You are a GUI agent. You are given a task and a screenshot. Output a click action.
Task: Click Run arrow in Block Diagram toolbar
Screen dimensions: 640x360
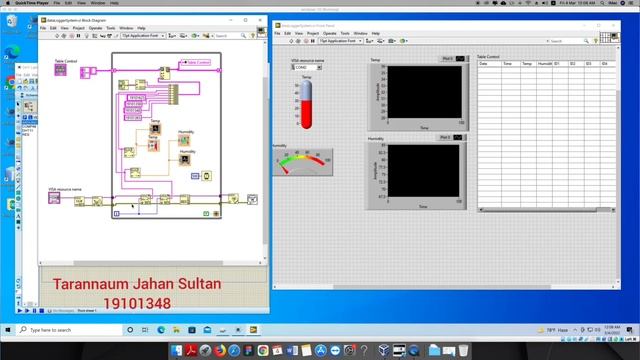pyautogui.click(x=57, y=36)
